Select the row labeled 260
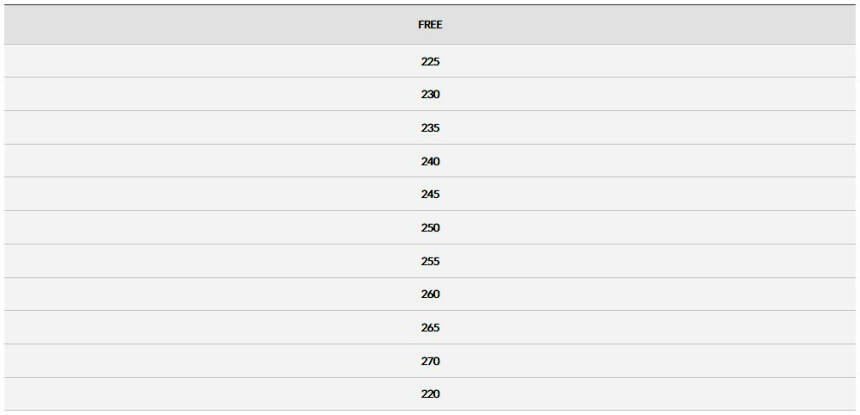Viewport: 860px width, 415px height. pos(430,294)
